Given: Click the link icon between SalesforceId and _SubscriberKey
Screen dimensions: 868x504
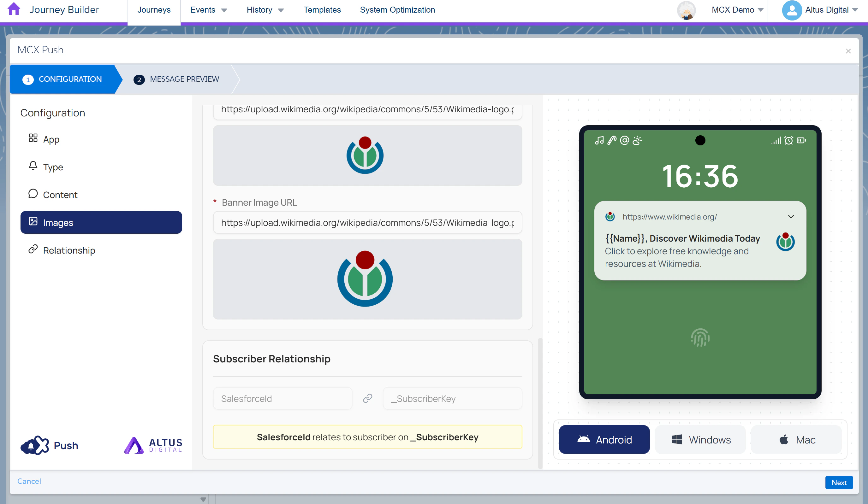Looking at the screenshot, I should click(367, 398).
